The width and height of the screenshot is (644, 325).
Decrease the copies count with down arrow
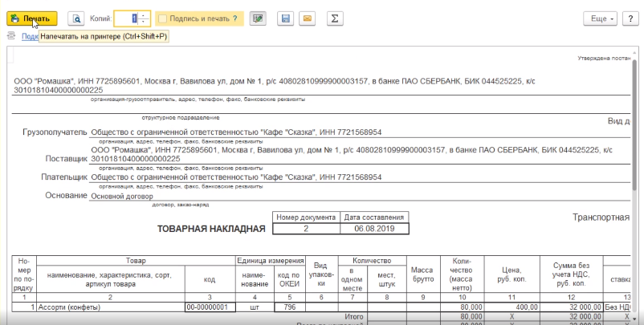145,22
